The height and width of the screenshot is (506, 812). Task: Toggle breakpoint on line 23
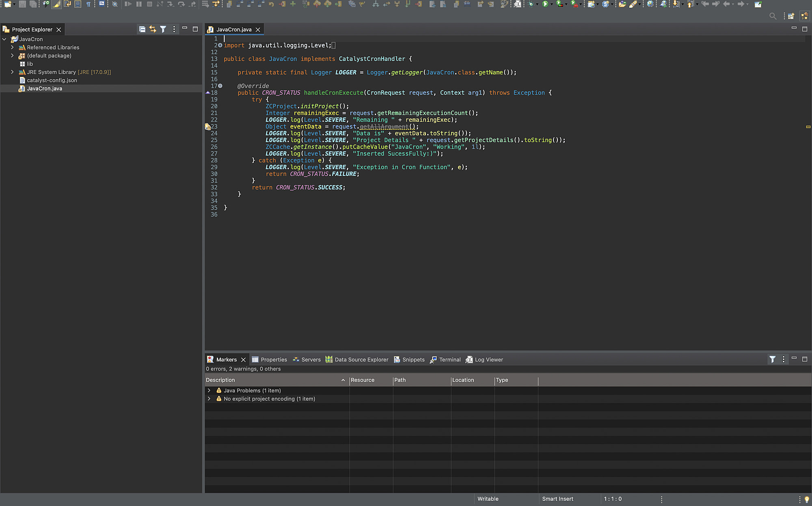pyautogui.click(x=208, y=127)
